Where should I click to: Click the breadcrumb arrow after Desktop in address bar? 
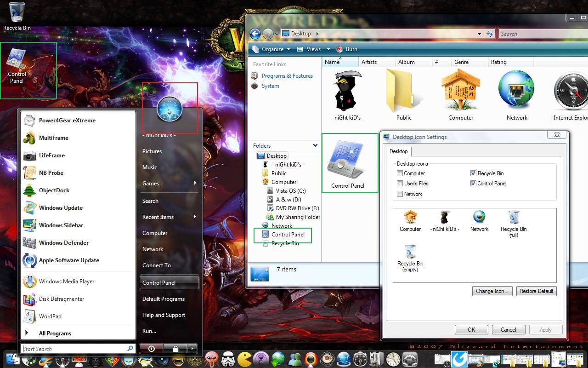pos(317,34)
